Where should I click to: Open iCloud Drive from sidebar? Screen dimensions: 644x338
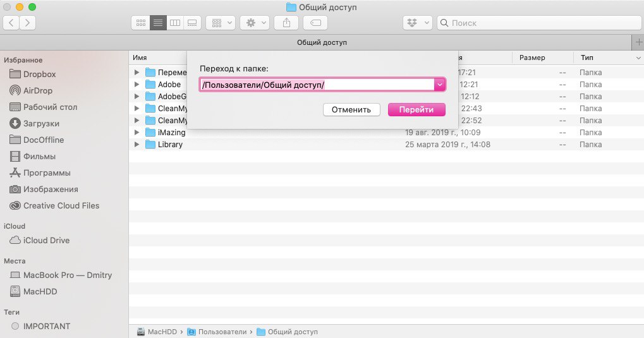click(x=46, y=240)
